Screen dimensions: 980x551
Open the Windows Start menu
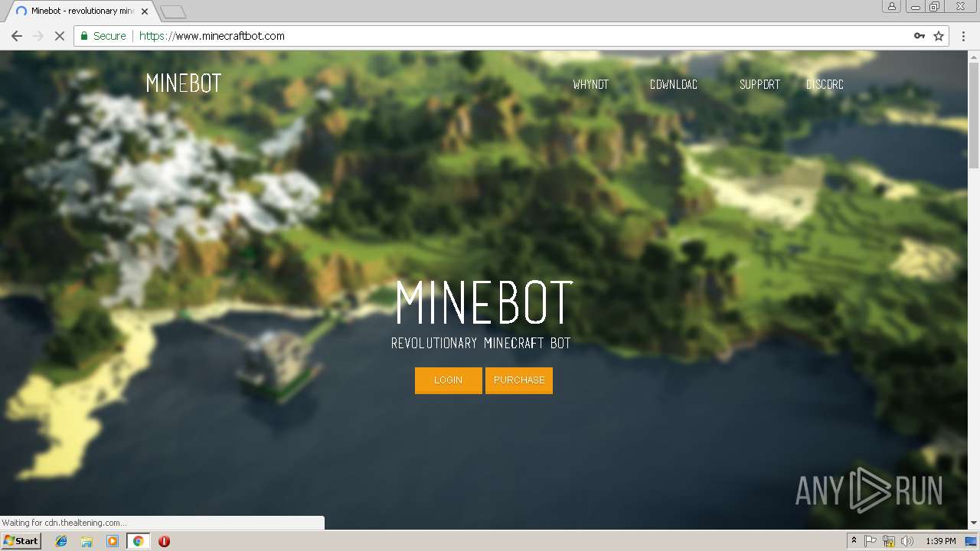click(x=21, y=541)
